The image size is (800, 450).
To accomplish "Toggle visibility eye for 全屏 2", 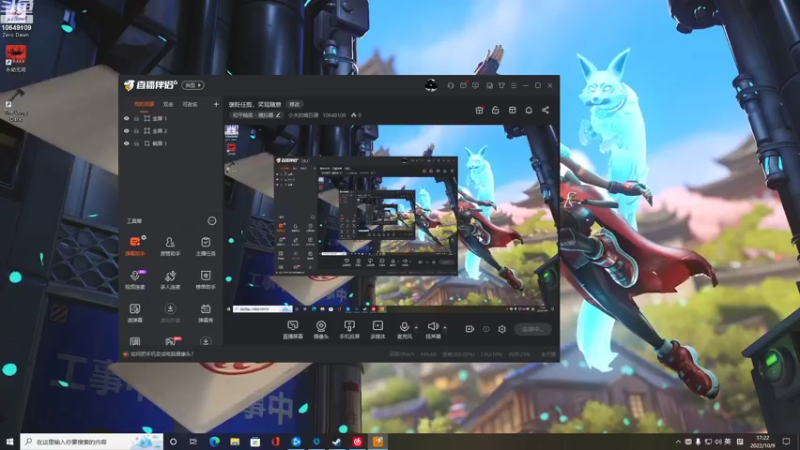I will tap(127, 131).
